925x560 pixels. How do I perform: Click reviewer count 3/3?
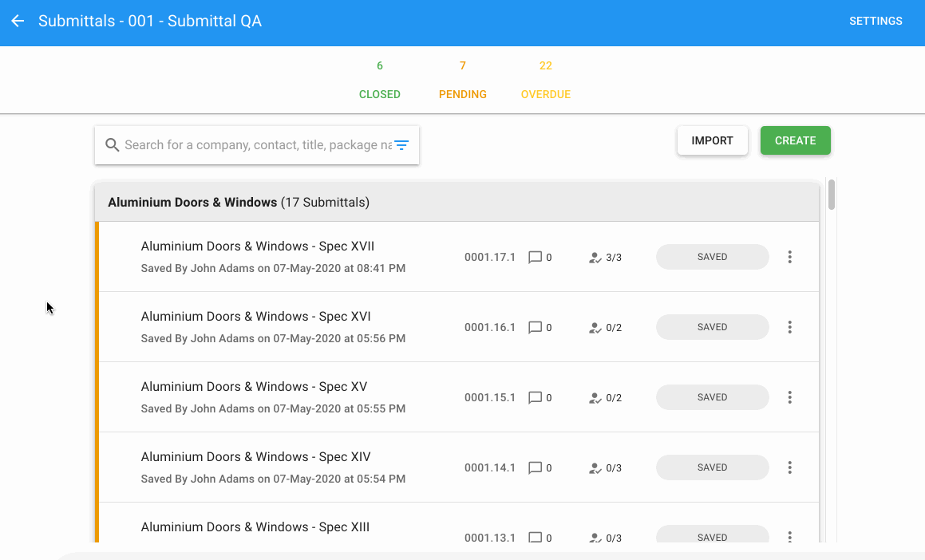pyautogui.click(x=614, y=258)
